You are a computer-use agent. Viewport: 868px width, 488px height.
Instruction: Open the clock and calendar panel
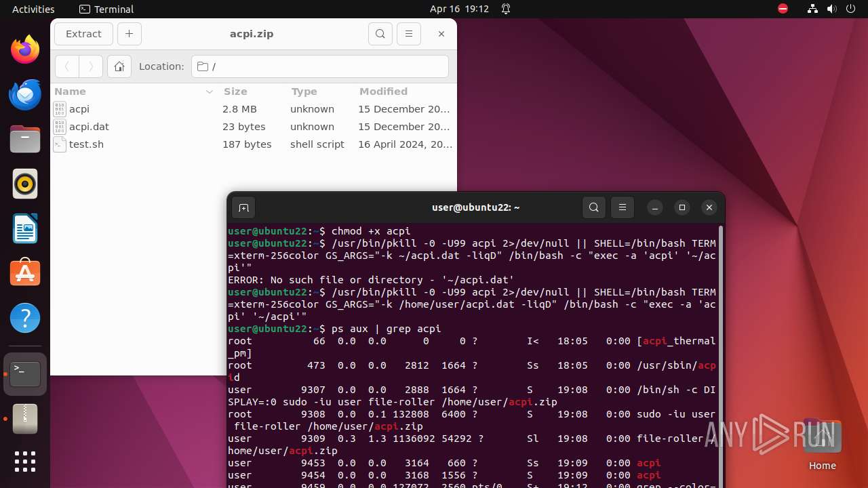coord(459,9)
